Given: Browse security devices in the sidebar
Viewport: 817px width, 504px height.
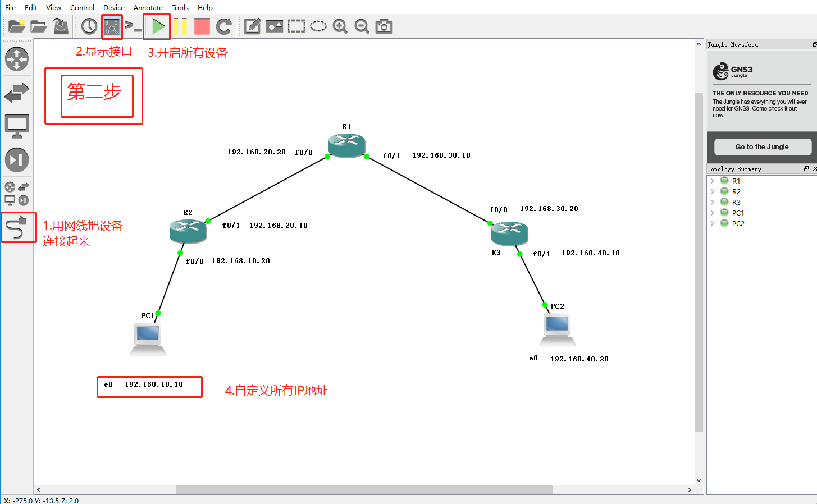Looking at the screenshot, I should pos(17,160).
